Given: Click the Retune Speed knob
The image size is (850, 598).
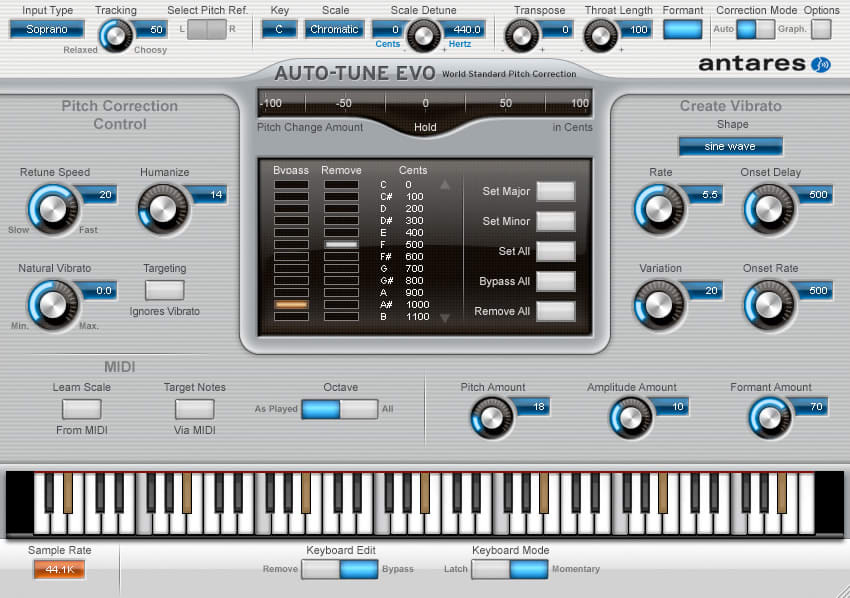Looking at the screenshot, I should (x=53, y=209).
